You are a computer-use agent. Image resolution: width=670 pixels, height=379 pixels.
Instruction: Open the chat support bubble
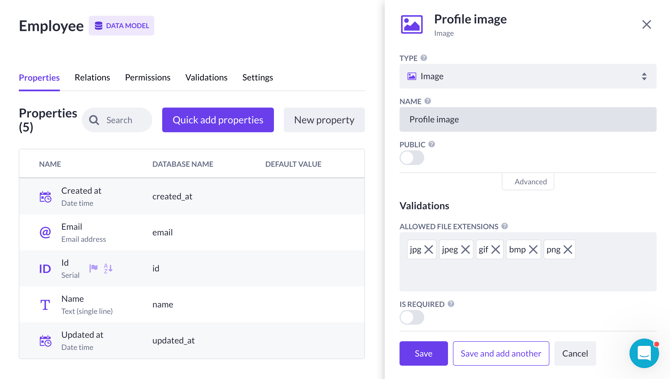(x=644, y=353)
